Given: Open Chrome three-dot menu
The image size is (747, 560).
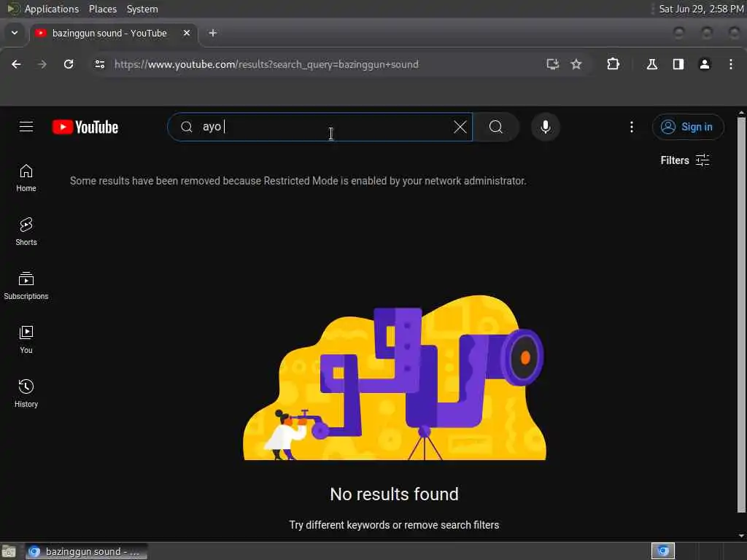Looking at the screenshot, I should 731,64.
